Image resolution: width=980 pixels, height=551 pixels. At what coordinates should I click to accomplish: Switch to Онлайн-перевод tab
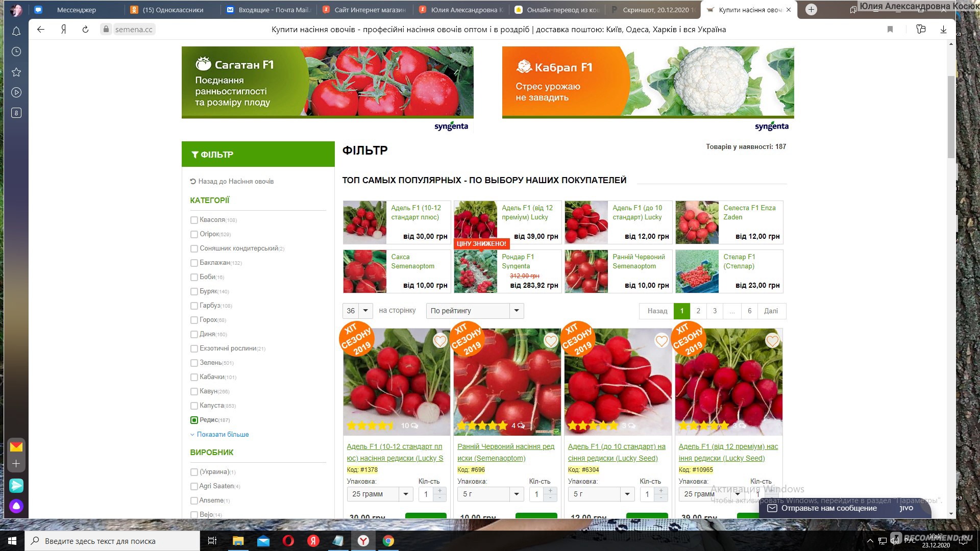point(557,10)
